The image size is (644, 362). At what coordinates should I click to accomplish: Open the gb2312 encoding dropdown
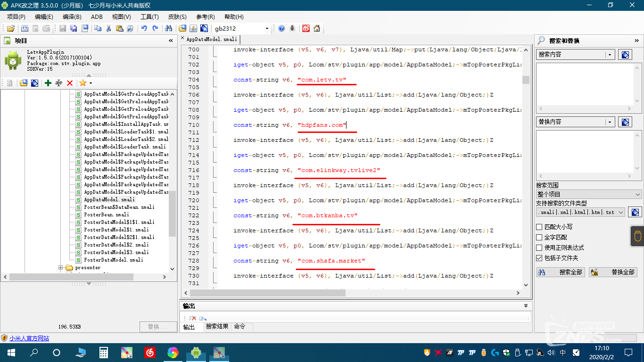267,28
